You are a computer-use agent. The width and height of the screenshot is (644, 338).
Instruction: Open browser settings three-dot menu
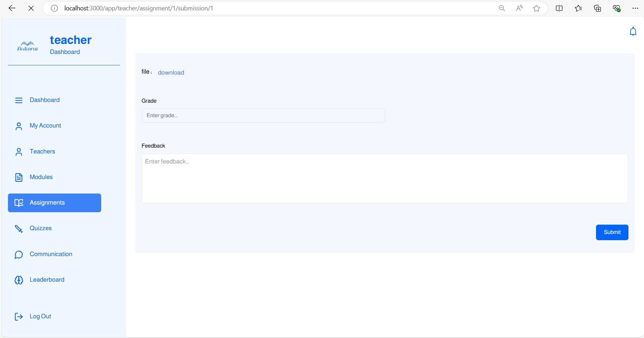coord(635,8)
